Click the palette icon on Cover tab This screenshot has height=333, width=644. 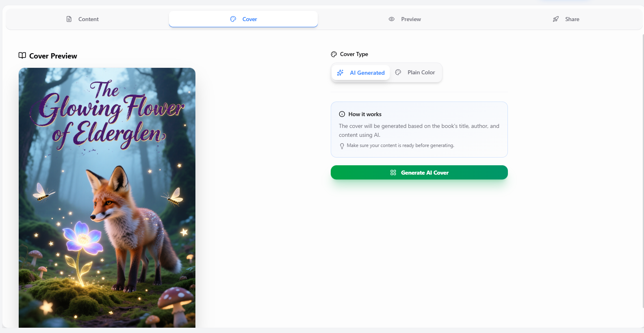click(x=233, y=19)
